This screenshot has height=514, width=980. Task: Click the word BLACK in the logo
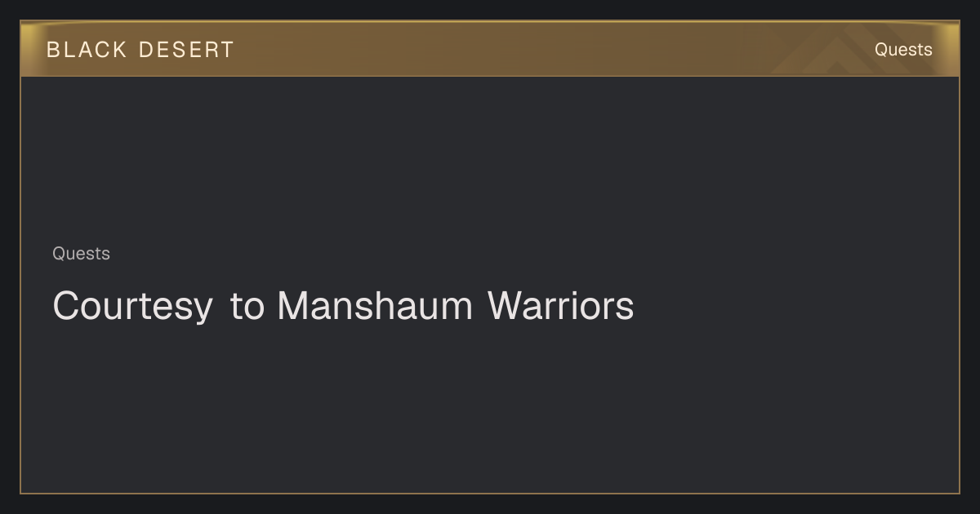[87, 50]
